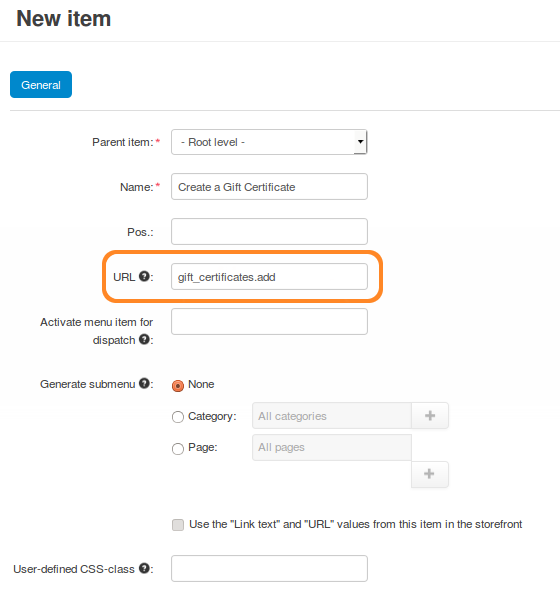Open the General tab
The image size is (560, 600).
(x=41, y=85)
